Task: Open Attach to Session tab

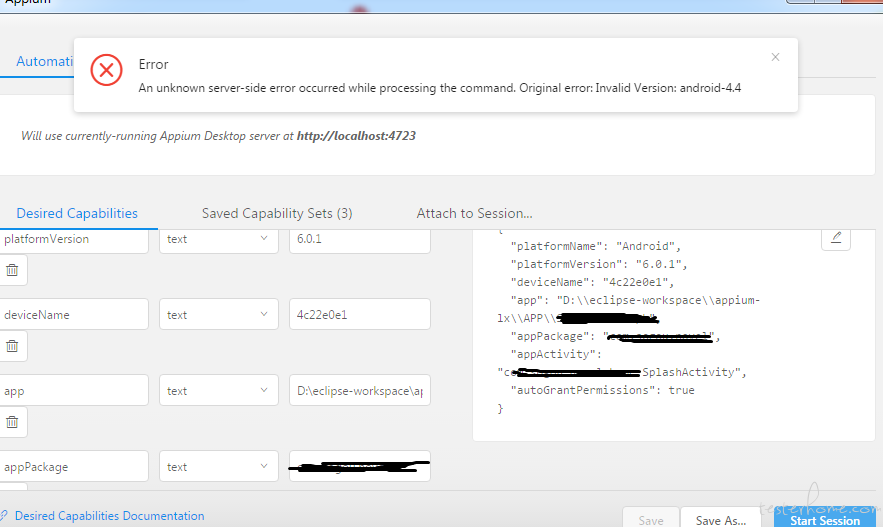Action: (474, 213)
